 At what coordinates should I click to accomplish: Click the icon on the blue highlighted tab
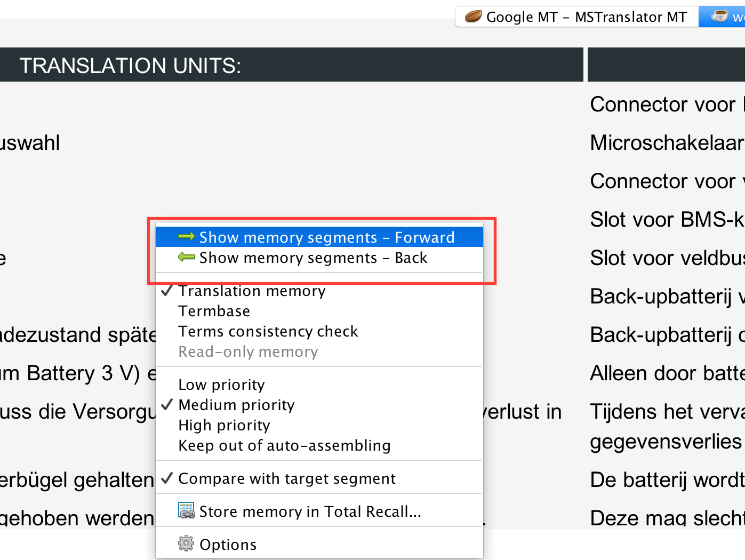[x=719, y=17]
